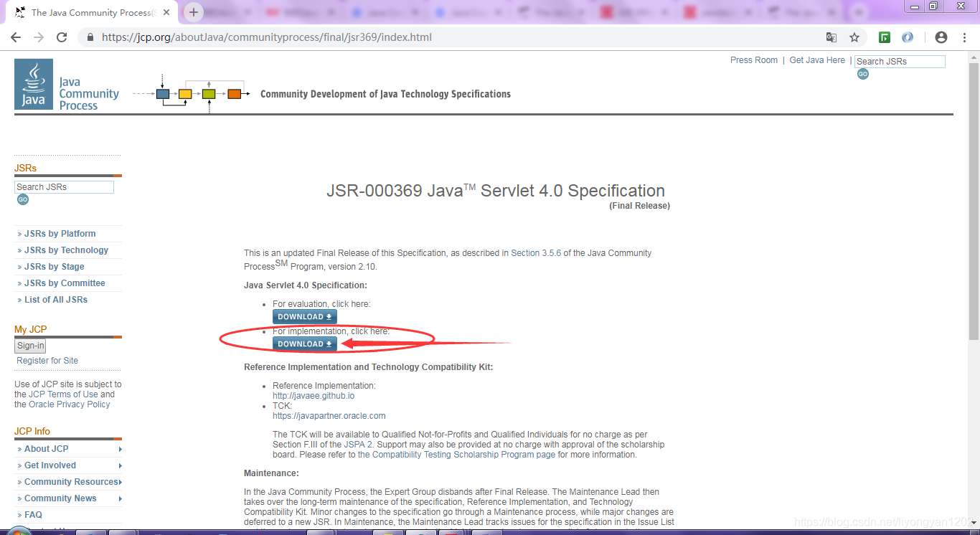Image resolution: width=980 pixels, height=535 pixels.
Task: Open the http://javaee.github.io link
Action: click(x=314, y=396)
